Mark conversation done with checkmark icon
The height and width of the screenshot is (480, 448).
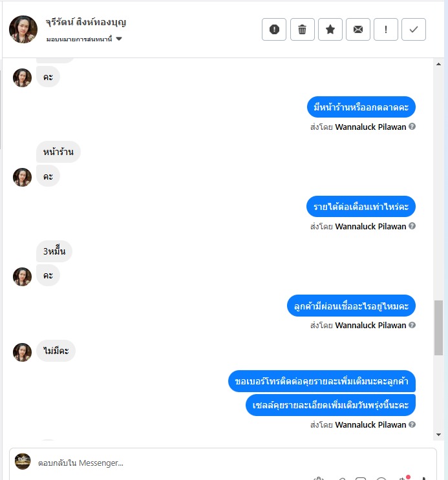(x=414, y=29)
